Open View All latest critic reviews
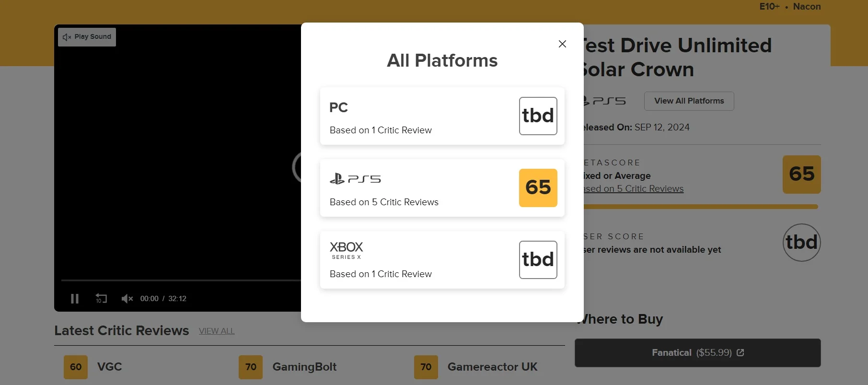Viewport: 868px width, 385px height. pos(217,331)
